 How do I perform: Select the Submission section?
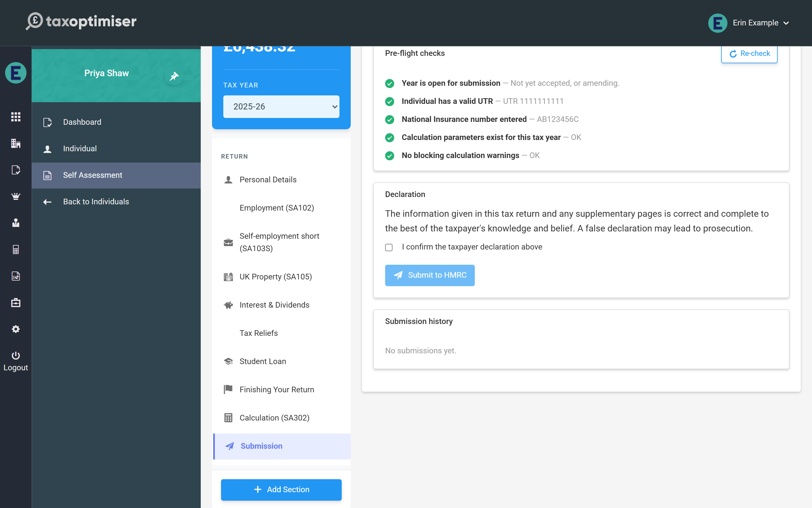click(x=282, y=446)
